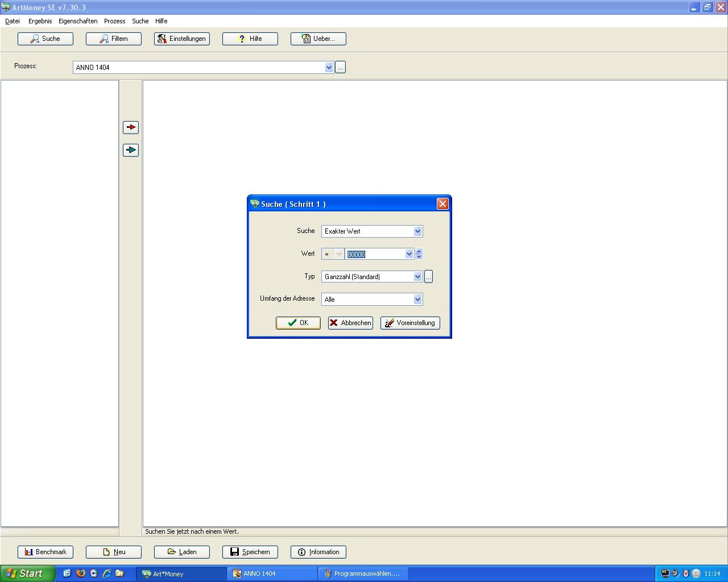The width and height of the screenshot is (728, 582).
Task: Close the Suche (Schritt 1) dialog
Action: [x=442, y=204]
